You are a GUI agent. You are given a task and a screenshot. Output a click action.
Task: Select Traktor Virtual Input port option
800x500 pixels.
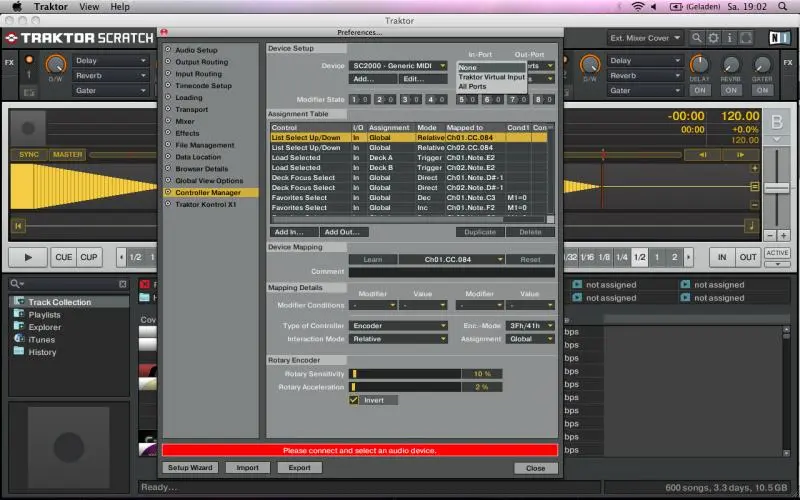coord(491,77)
